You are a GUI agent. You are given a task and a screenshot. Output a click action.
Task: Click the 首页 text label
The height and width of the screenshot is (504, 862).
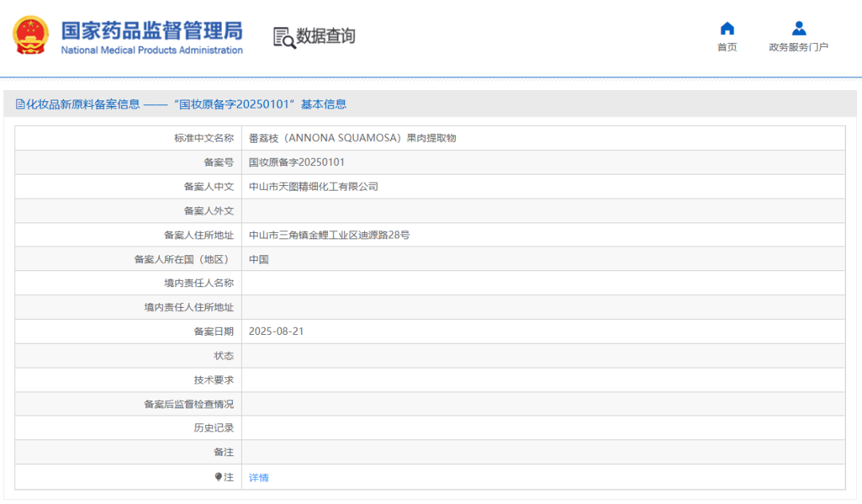pos(727,47)
